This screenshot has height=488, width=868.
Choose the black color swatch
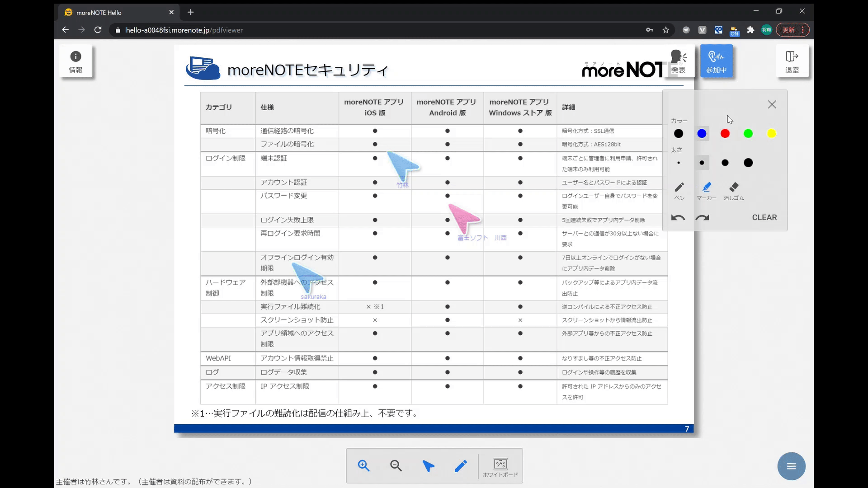pos(679,134)
